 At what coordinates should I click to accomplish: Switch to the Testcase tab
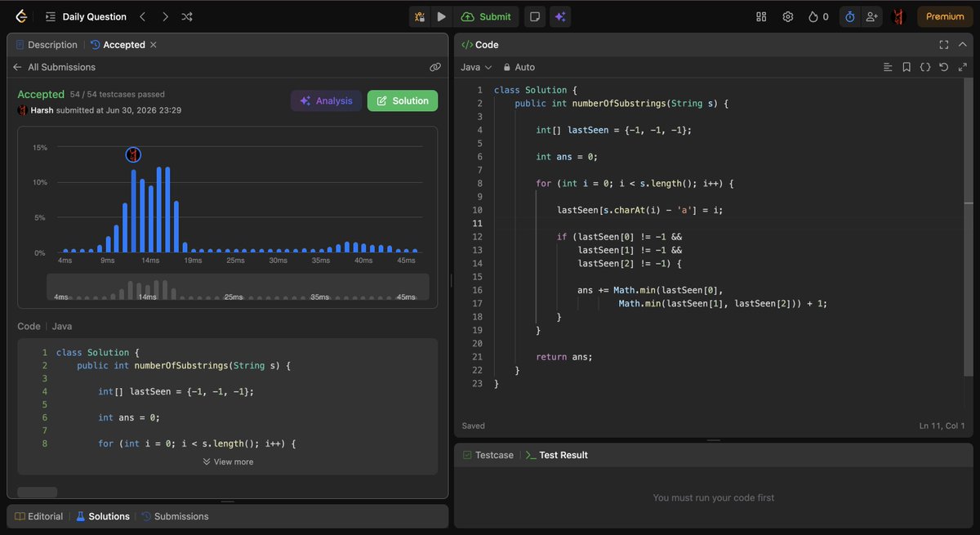point(488,455)
